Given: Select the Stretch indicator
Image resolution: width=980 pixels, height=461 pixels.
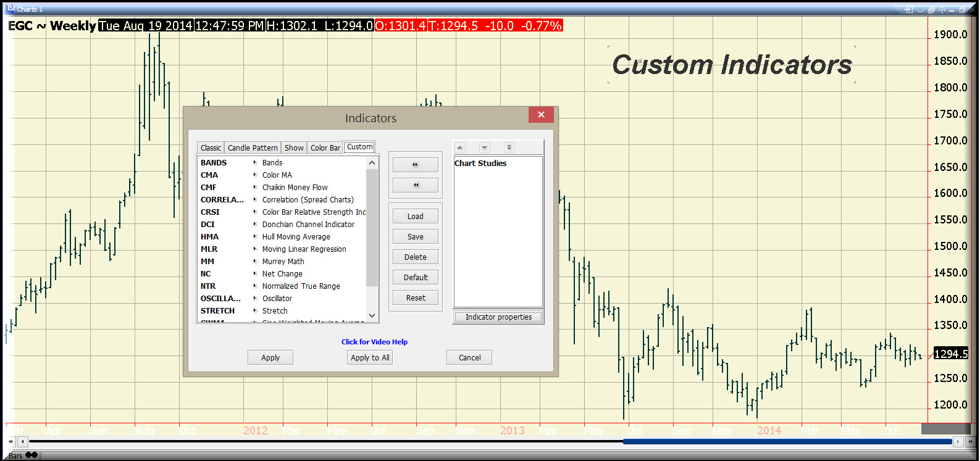Looking at the screenshot, I should (x=275, y=310).
